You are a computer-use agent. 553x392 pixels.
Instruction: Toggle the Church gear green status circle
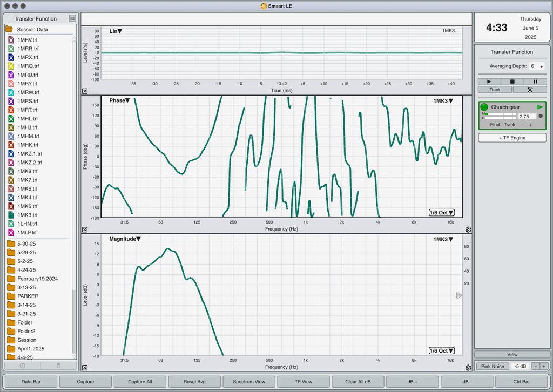[x=484, y=107]
